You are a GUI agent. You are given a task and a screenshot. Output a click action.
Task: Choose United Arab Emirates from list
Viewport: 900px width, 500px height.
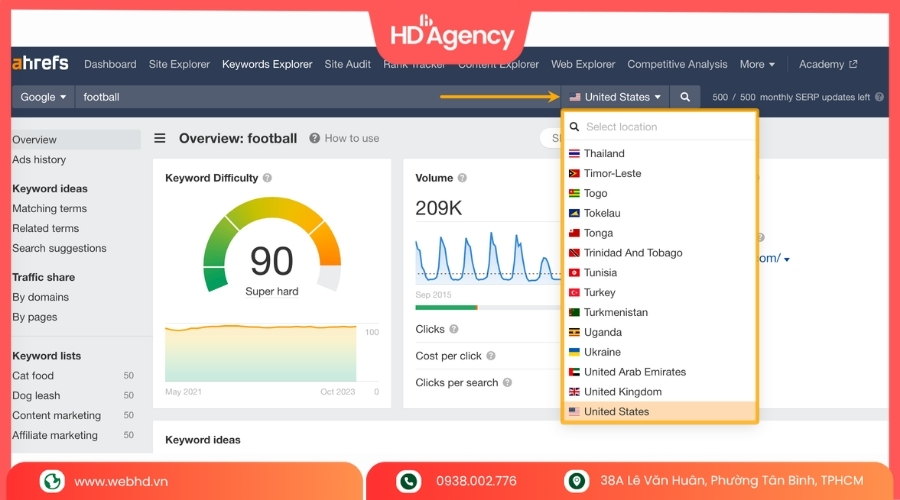(660, 372)
